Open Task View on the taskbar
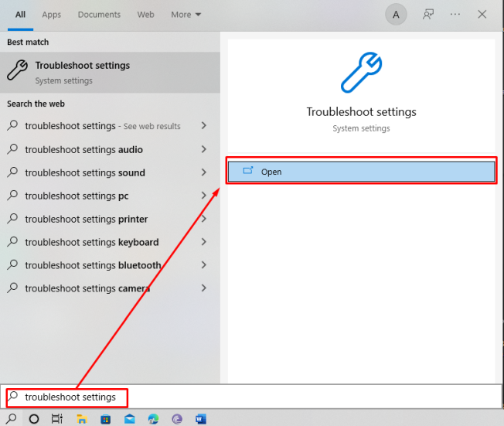 coord(57,419)
